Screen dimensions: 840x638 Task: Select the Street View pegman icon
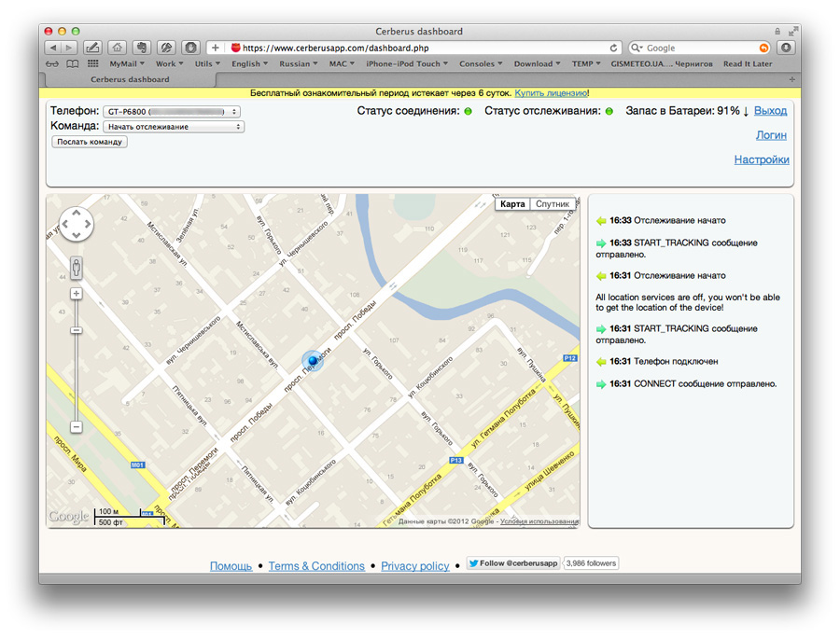(x=76, y=268)
